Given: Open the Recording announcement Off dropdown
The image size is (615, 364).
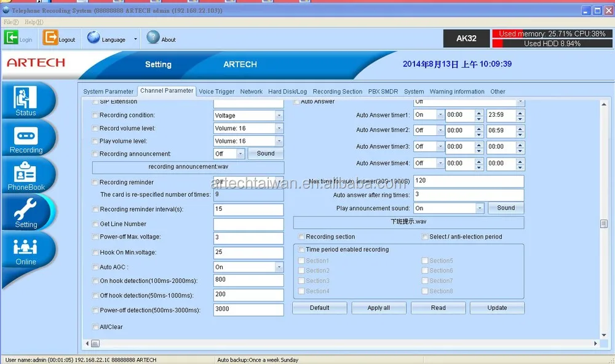Looking at the screenshot, I should [x=229, y=154].
